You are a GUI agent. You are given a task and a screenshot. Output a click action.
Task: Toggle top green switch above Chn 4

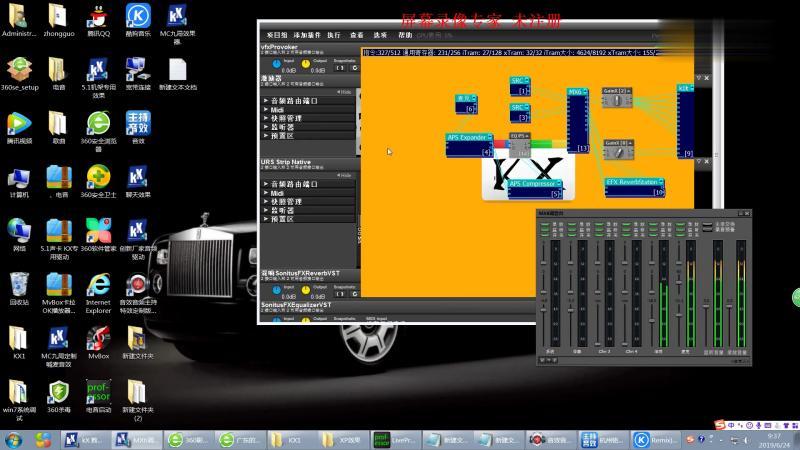click(626, 223)
